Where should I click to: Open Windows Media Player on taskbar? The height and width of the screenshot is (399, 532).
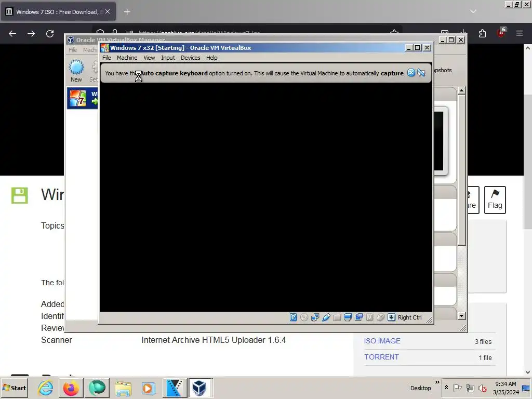coord(148,388)
